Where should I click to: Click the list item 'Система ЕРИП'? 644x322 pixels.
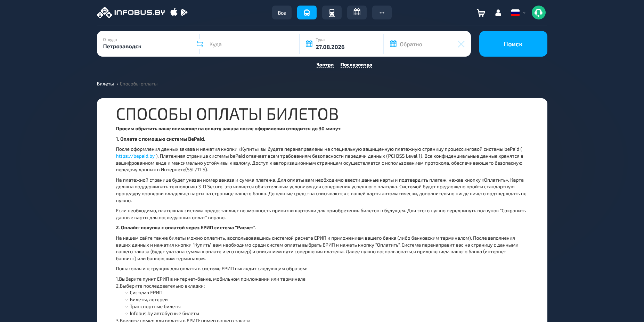click(146, 293)
